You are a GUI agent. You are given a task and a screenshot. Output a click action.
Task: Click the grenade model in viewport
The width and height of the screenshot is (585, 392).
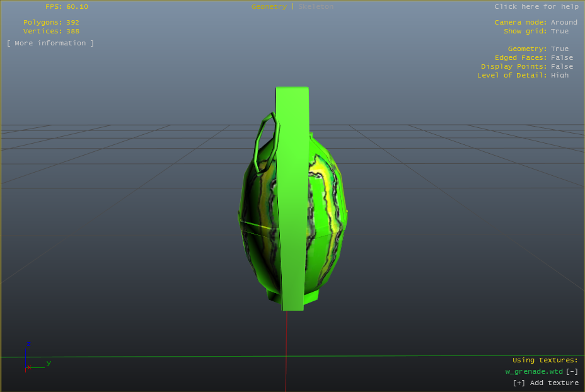pyautogui.click(x=293, y=199)
